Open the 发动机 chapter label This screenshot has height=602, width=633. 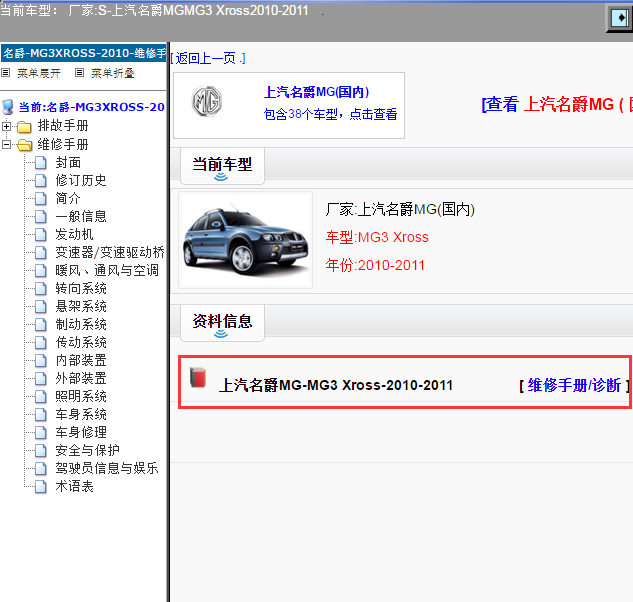pos(74,235)
